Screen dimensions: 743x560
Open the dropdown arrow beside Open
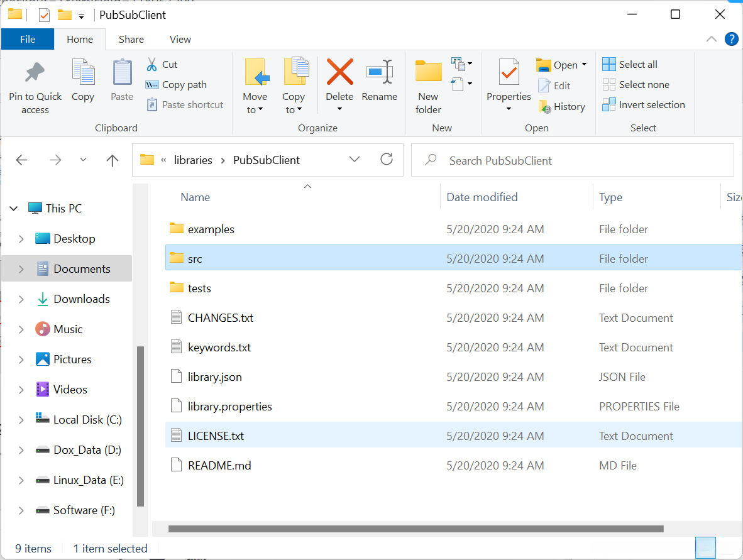pos(584,65)
